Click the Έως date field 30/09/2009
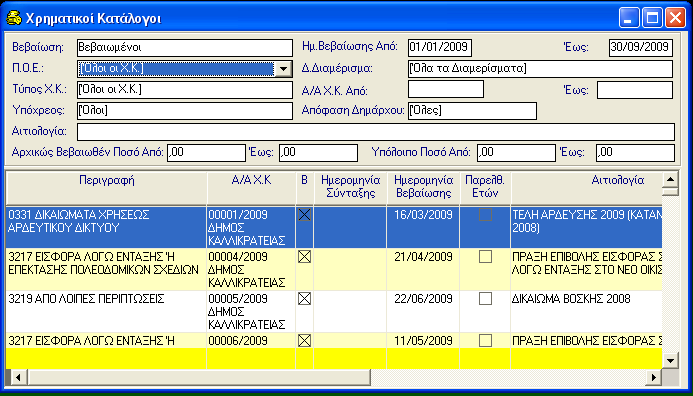693x396 pixels. point(641,48)
